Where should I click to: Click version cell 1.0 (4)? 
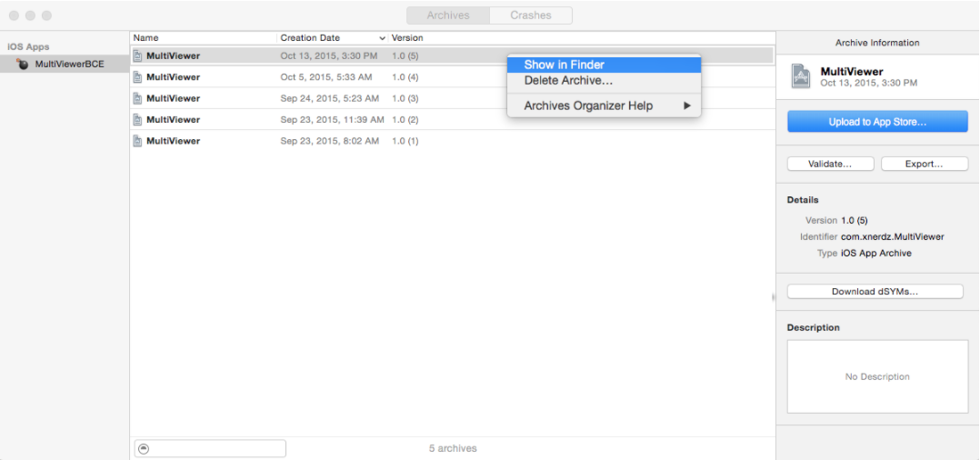tap(405, 77)
